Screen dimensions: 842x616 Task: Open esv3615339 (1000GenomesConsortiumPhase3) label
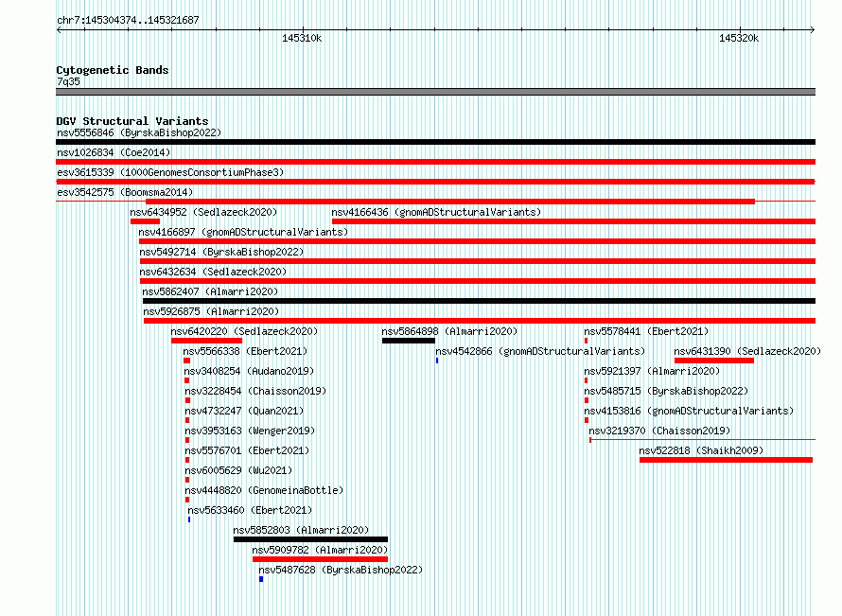[170, 172]
